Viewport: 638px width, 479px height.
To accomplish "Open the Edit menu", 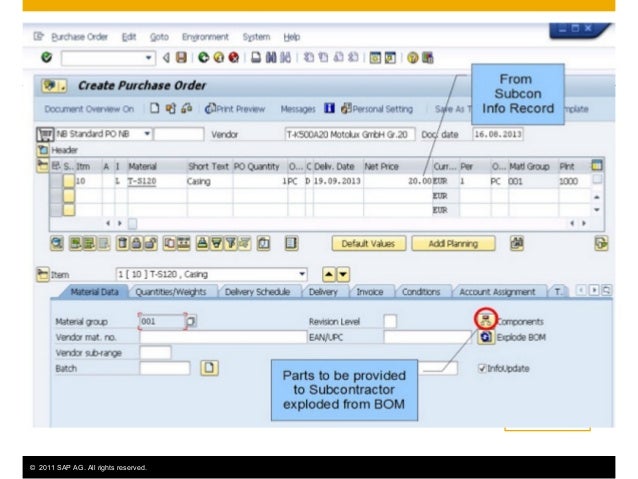I will (x=129, y=37).
